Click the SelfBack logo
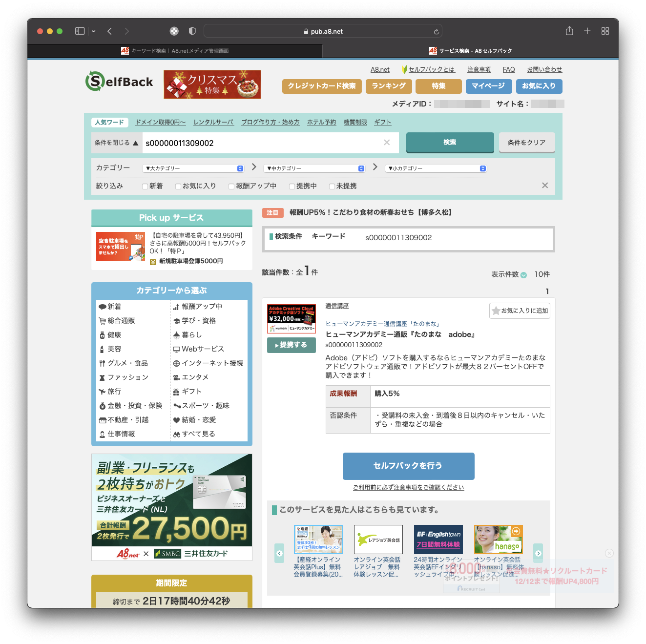646x644 pixels. (120, 82)
